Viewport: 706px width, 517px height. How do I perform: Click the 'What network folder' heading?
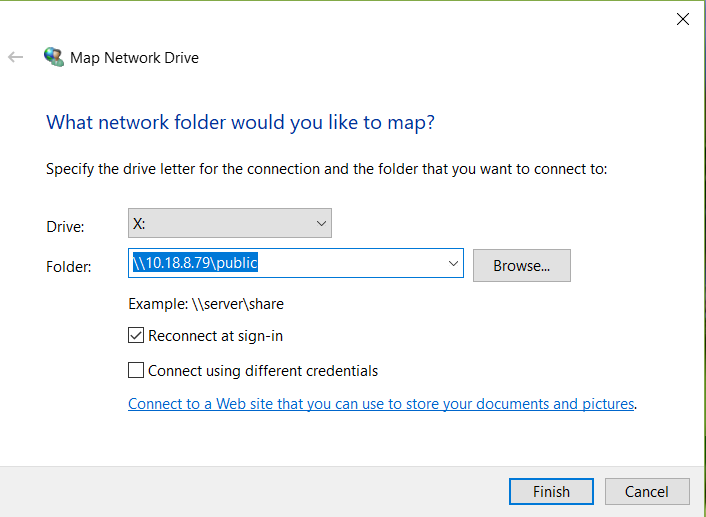click(x=240, y=123)
